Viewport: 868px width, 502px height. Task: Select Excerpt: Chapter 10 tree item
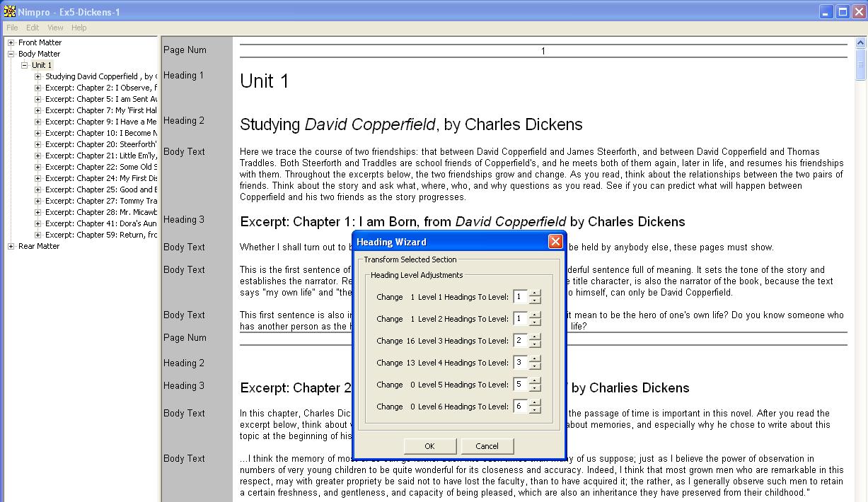pyautogui.click(x=101, y=133)
